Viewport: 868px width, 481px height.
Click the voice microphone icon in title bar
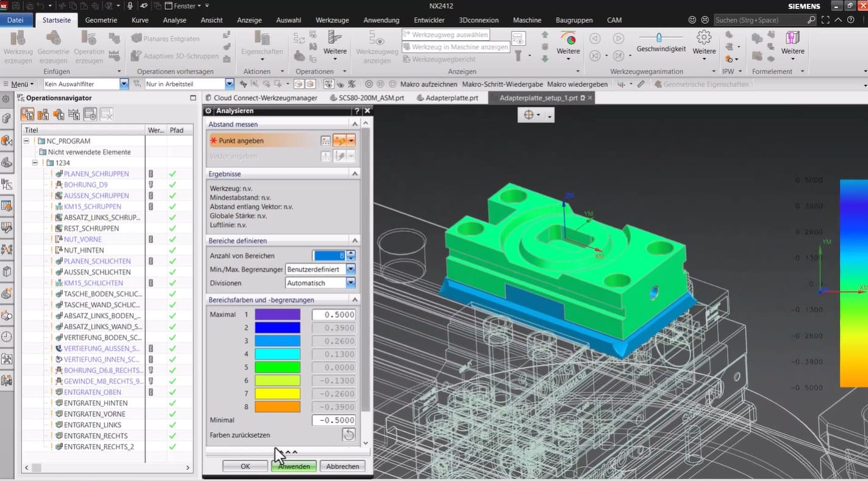tap(130, 5)
